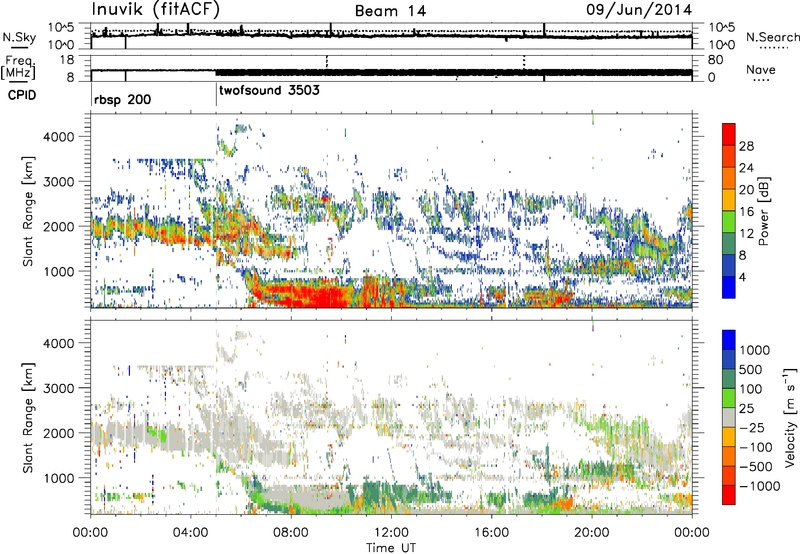Click the 'rbsp 200' CPID marker

pyautogui.click(x=122, y=99)
